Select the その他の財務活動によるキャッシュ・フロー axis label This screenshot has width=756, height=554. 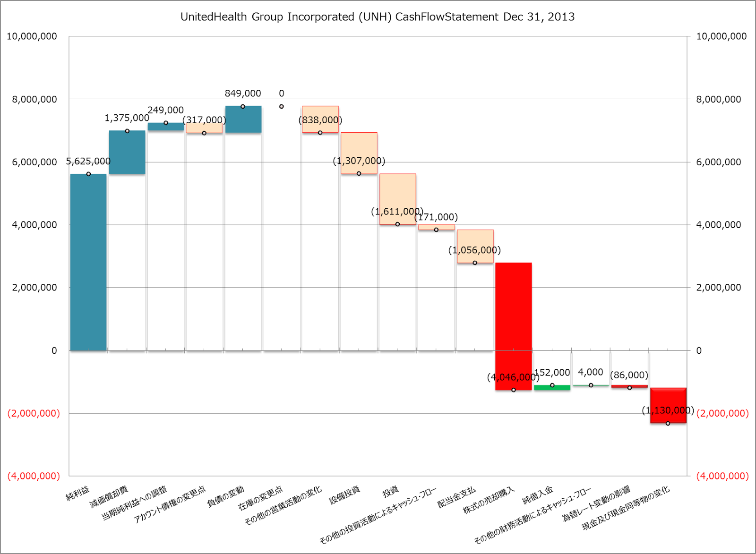(x=533, y=515)
